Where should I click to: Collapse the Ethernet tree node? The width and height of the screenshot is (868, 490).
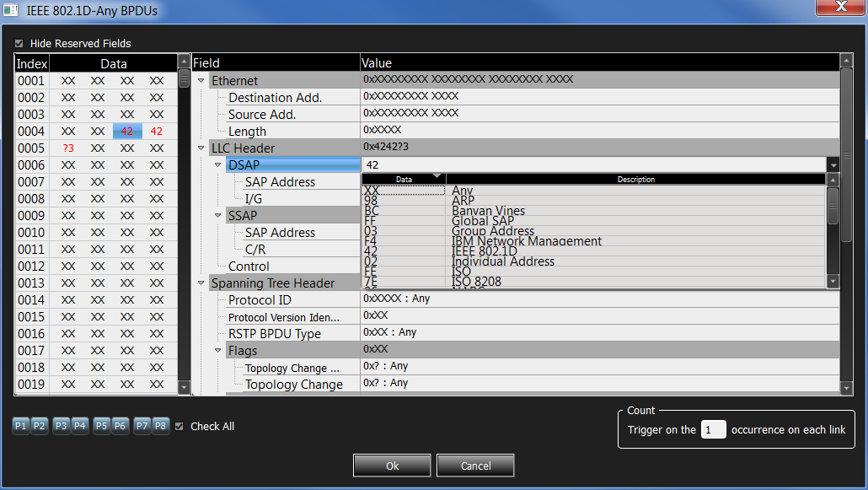pos(201,81)
